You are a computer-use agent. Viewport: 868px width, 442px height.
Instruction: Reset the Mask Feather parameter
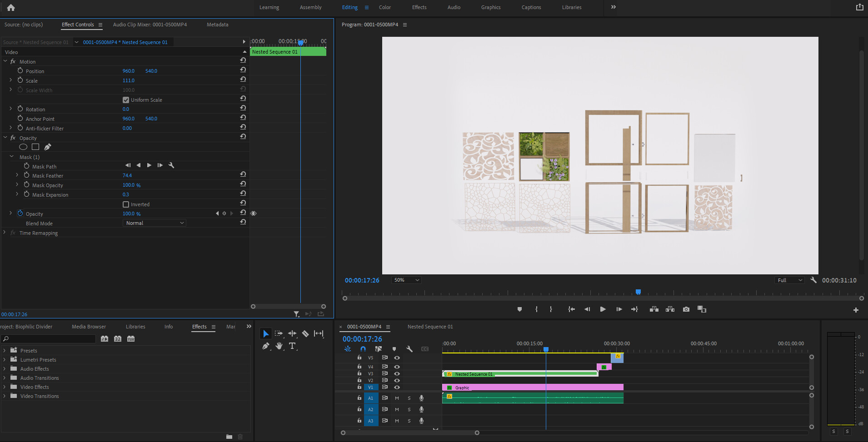click(243, 174)
